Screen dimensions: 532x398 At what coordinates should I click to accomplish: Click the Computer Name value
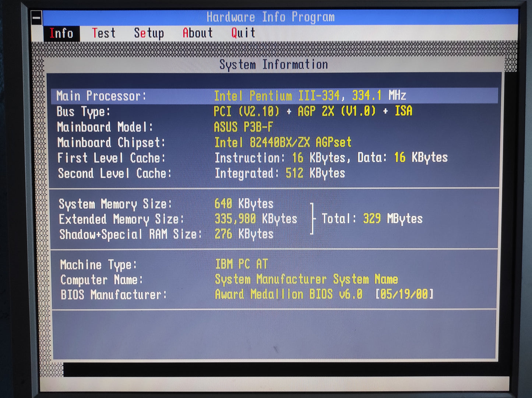point(306,279)
